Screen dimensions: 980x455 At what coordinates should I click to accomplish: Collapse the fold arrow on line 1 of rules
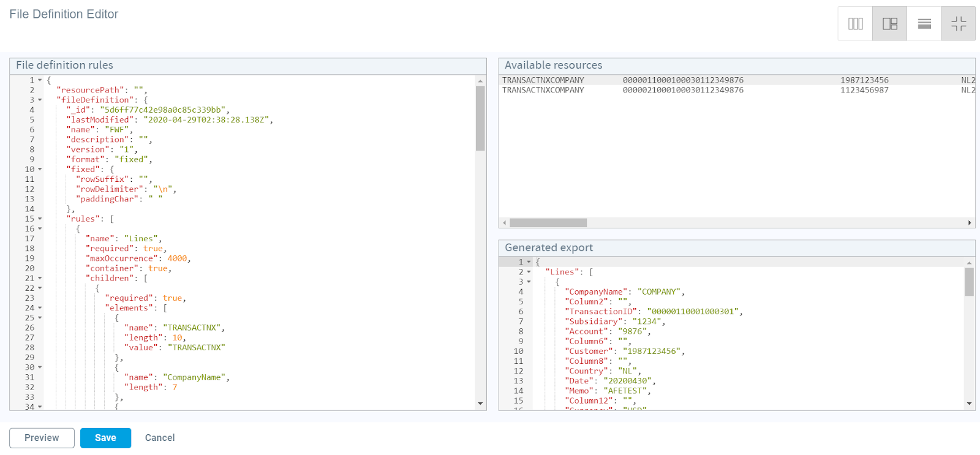click(x=40, y=80)
